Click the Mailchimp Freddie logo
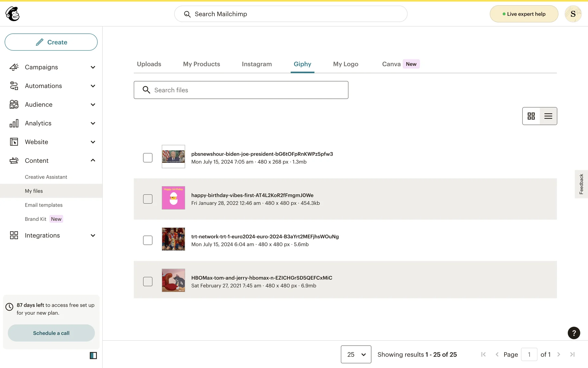The height and width of the screenshot is (368, 588). (13, 14)
